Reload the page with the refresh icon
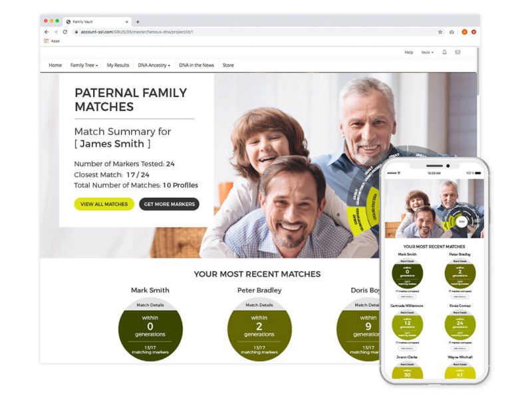 pyautogui.click(x=65, y=32)
